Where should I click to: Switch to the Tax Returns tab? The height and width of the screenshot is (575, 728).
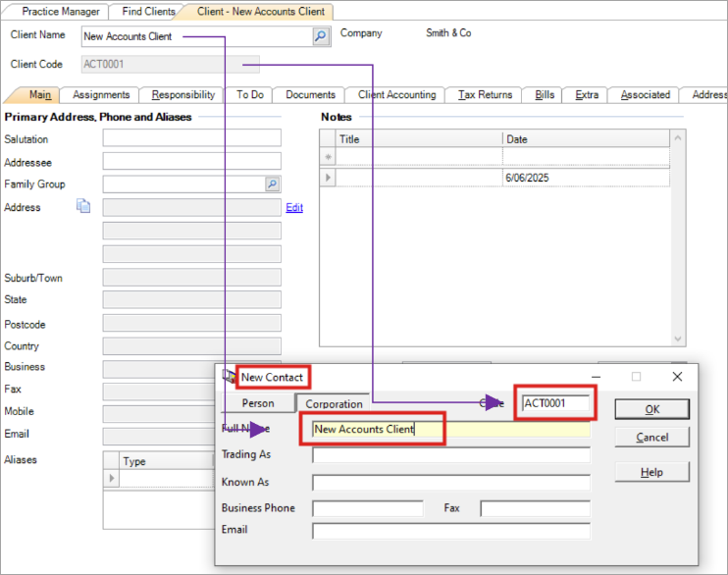coord(485,95)
